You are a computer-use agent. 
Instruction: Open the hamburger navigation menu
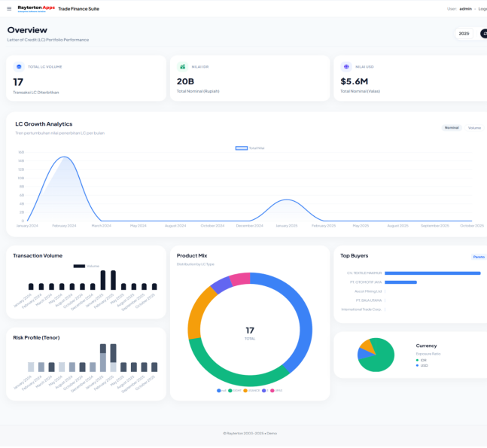click(x=9, y=8)
